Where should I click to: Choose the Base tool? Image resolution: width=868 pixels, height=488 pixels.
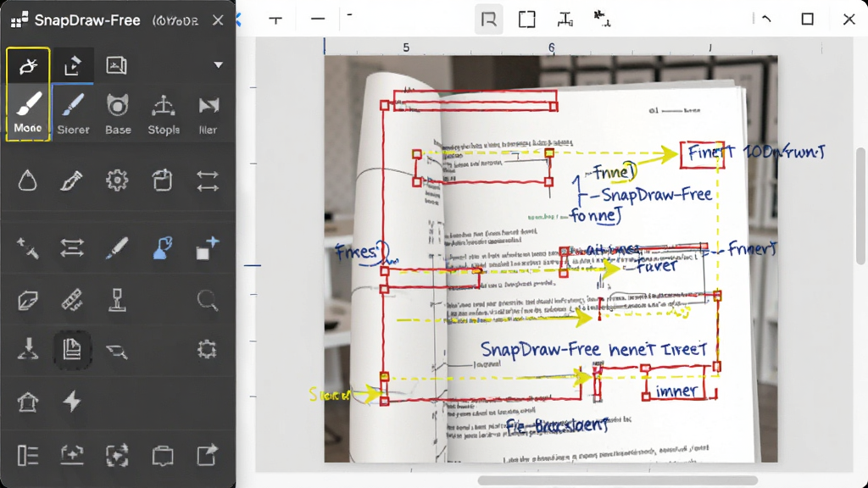coord(118,114)
